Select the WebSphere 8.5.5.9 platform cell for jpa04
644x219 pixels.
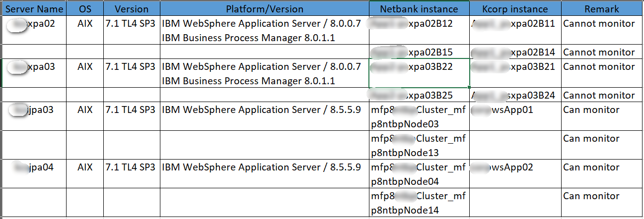click(264, 174)
